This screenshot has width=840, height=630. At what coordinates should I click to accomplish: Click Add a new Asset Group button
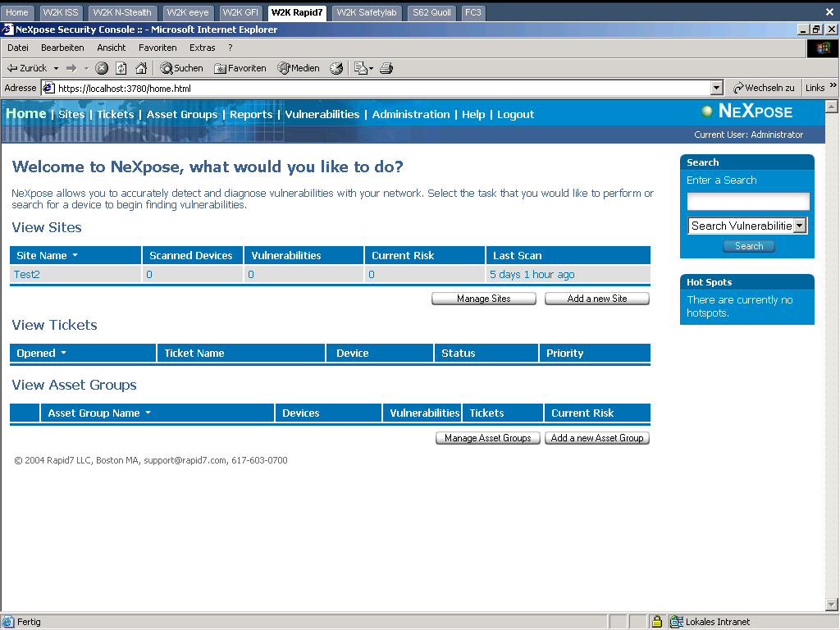[597, 438]
